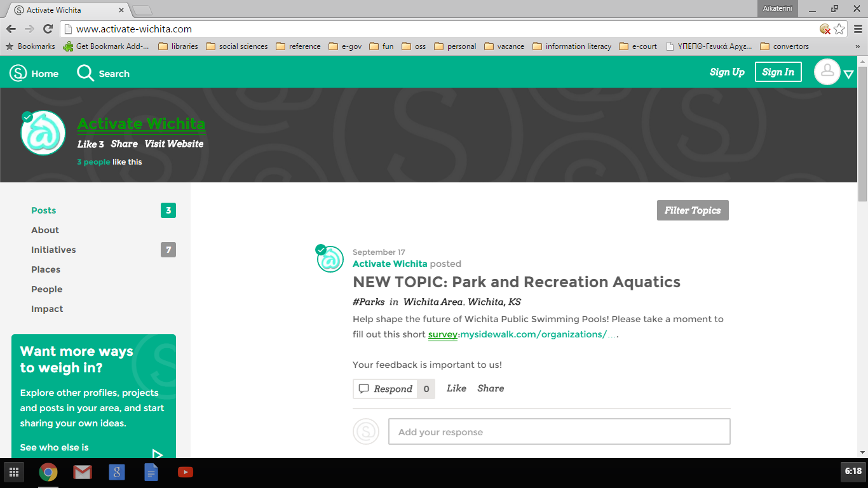
Task: Open the ΥΠΕΠΘ bookmark page
Action: click(x=709, y=46)
